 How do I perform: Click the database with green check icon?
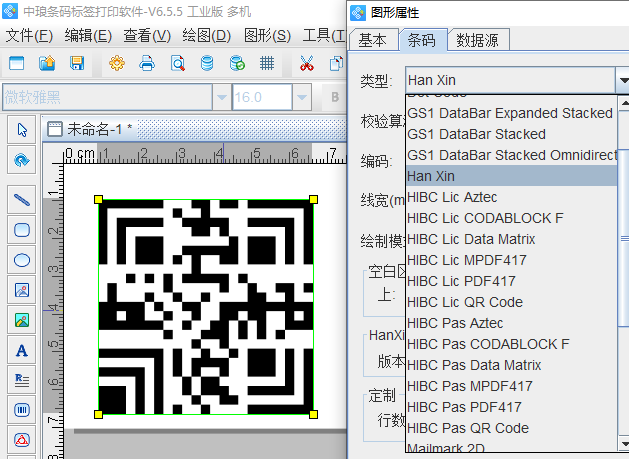[237, 63]
